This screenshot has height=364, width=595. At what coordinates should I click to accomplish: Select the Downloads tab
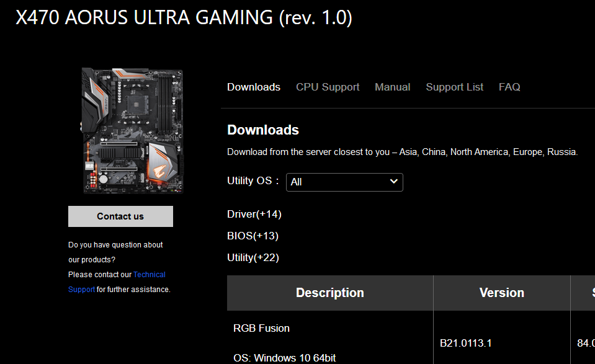(254, 87)
